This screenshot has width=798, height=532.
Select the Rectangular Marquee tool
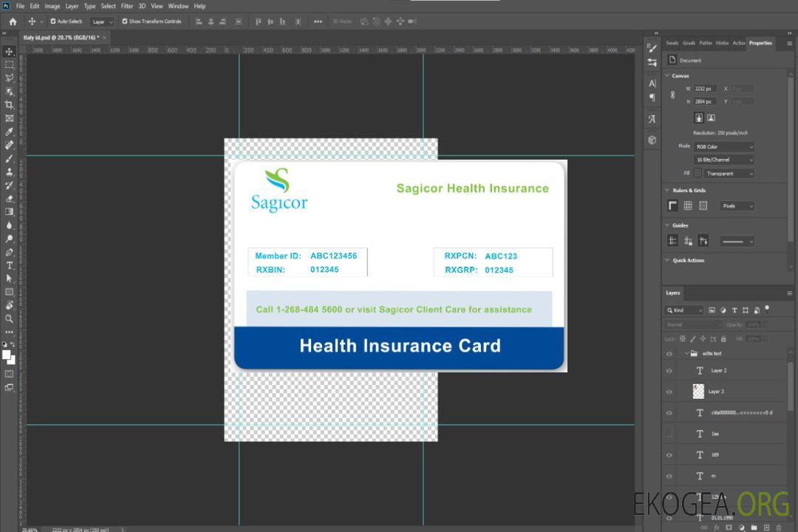(9, 65)
